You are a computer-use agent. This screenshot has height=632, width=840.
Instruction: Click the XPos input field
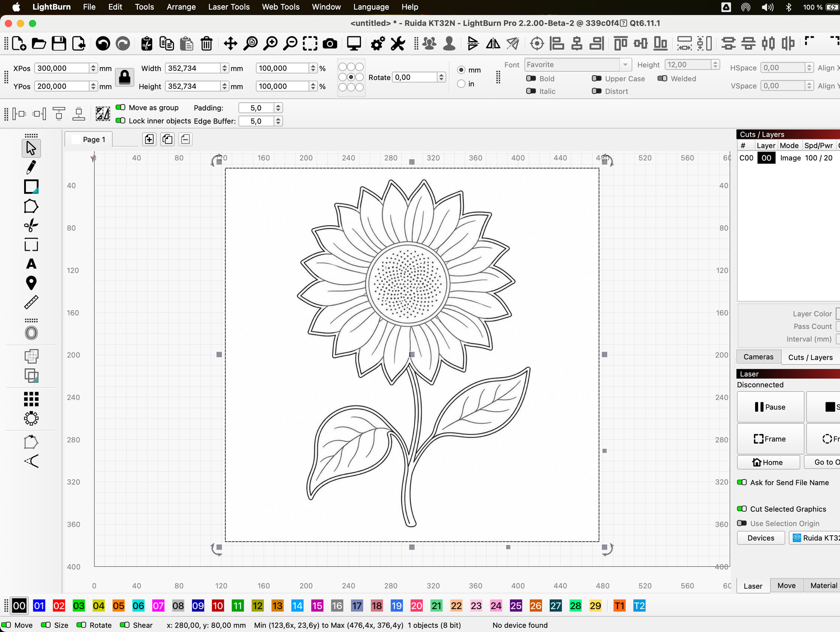[62, 68]
